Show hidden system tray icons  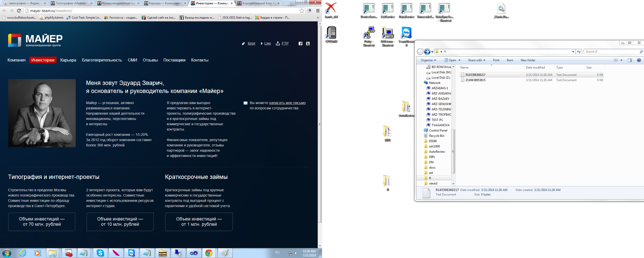coord(284,253)
